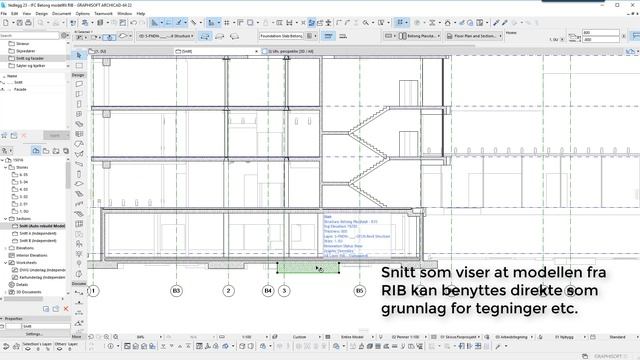Click the navigator Project Map icon
The height and width of the screenshot is (360, 640).
(36, 151)
